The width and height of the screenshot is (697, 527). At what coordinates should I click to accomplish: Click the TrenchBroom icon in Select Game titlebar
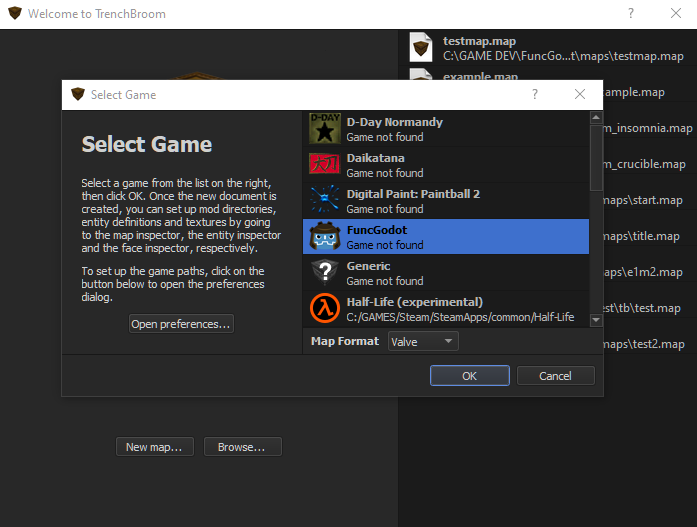pos(77,95)
